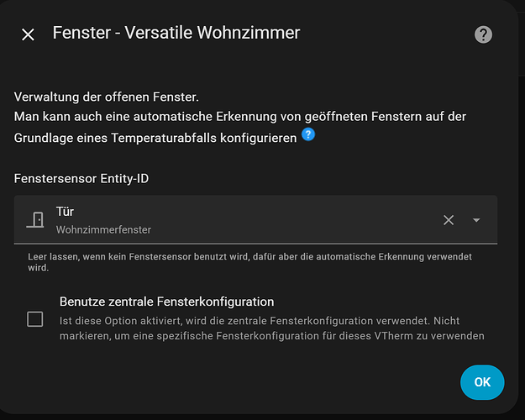This screenshot has width=525, height=420.
Task: Clear the selected Tür entity
Action: [449, 220]
